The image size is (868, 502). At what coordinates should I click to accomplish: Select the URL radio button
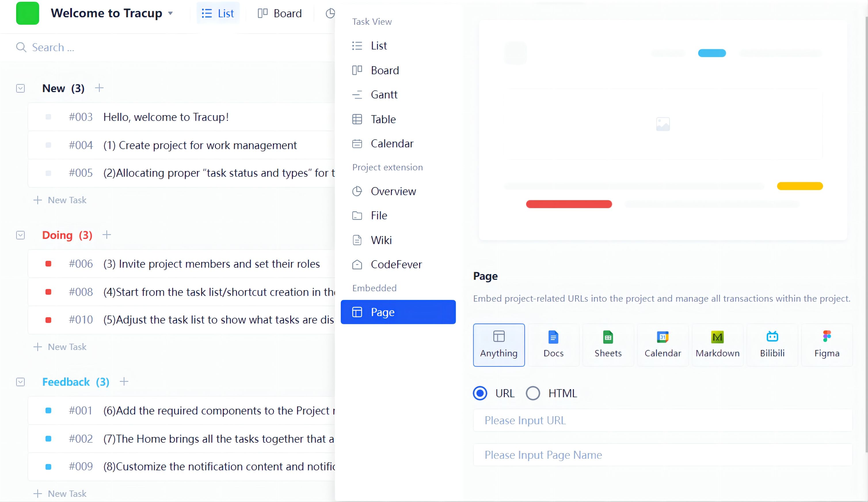tap(480, 393)
